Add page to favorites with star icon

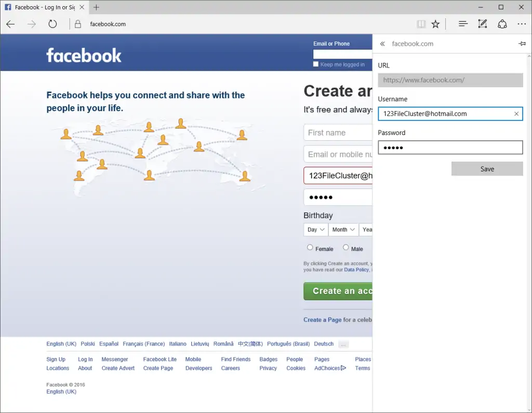(435, 24)
